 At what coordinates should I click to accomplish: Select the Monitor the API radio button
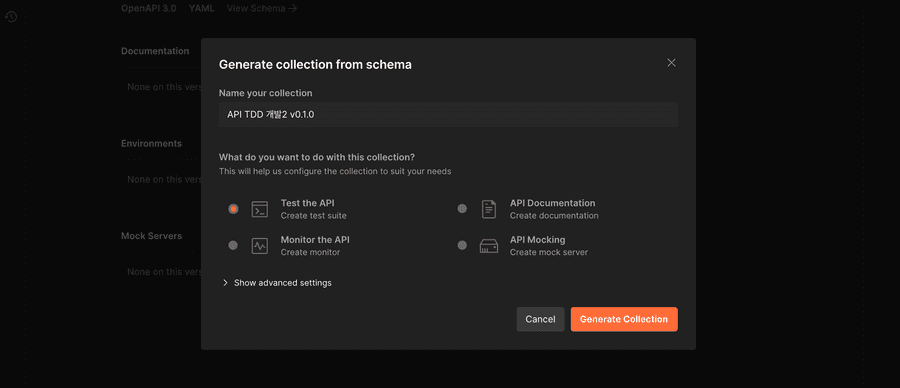click(x=233, y=245)
